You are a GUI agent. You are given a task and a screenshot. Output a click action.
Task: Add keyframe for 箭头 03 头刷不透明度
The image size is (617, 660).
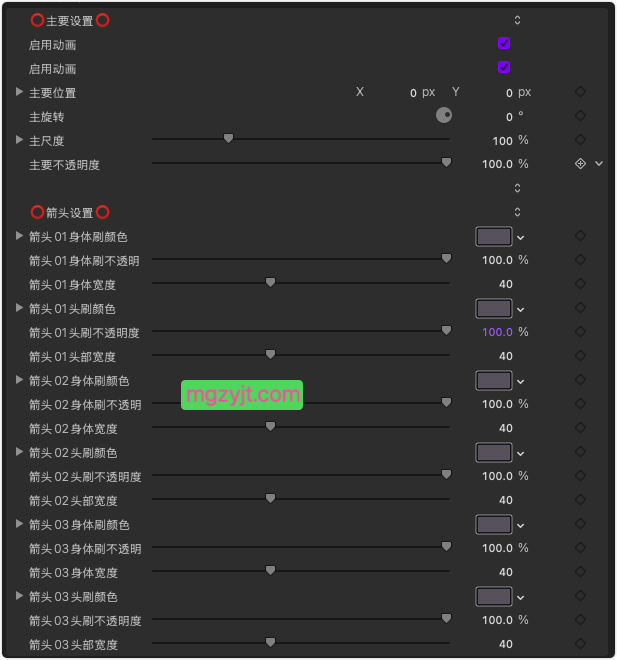tap(580, 620)
